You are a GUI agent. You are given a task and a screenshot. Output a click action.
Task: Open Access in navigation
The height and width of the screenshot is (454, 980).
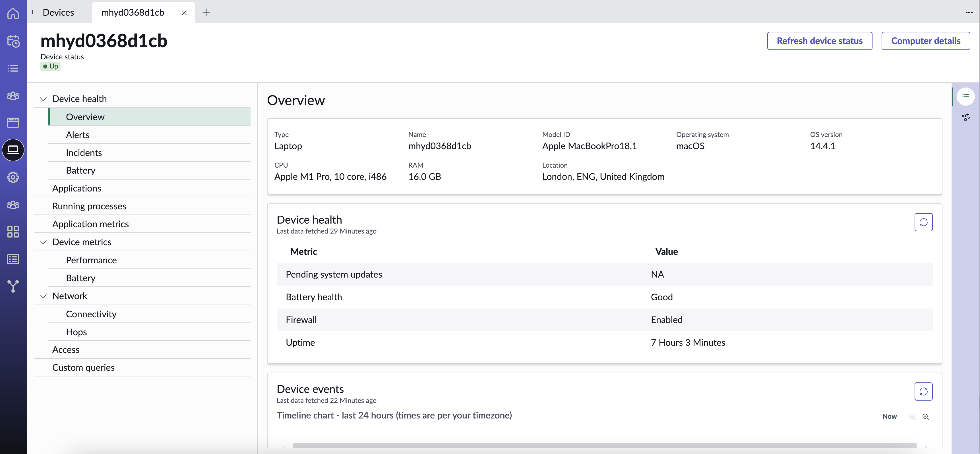[142, 349]
